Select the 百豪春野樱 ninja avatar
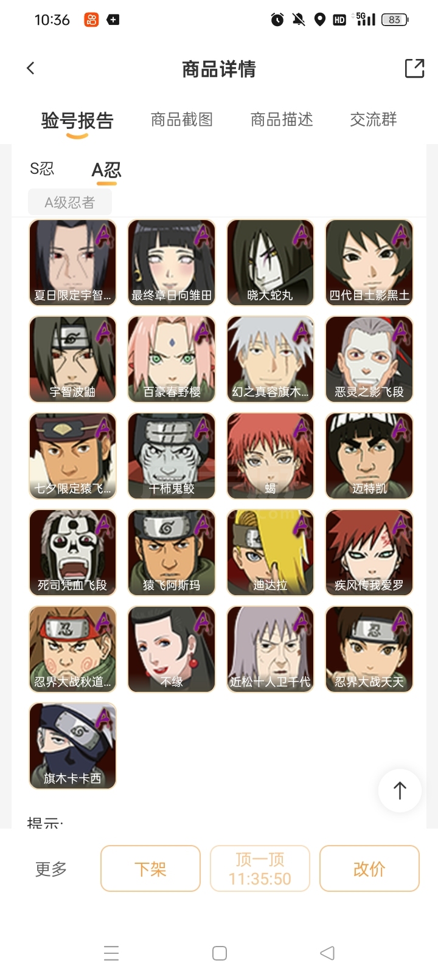438x980 pixels. point(172,359)
